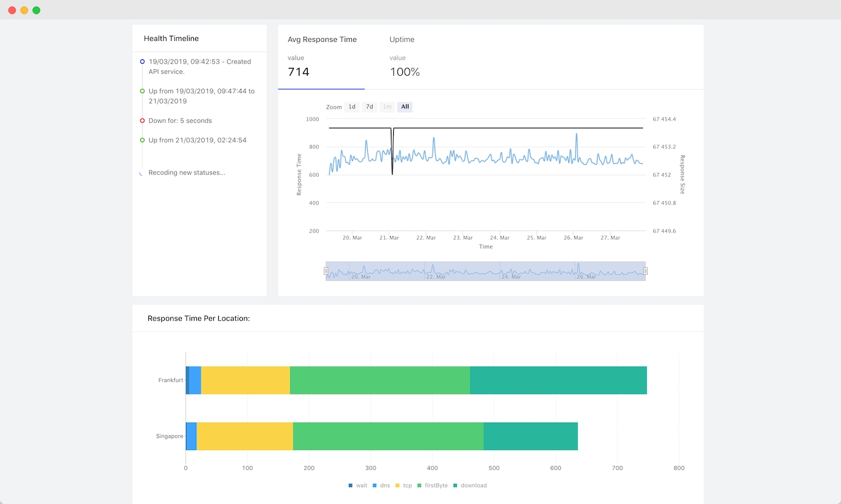Click the blue 'Created API service' timeline marker
Image resolution: width=841 pixels, height=504 pixels.
142,62
